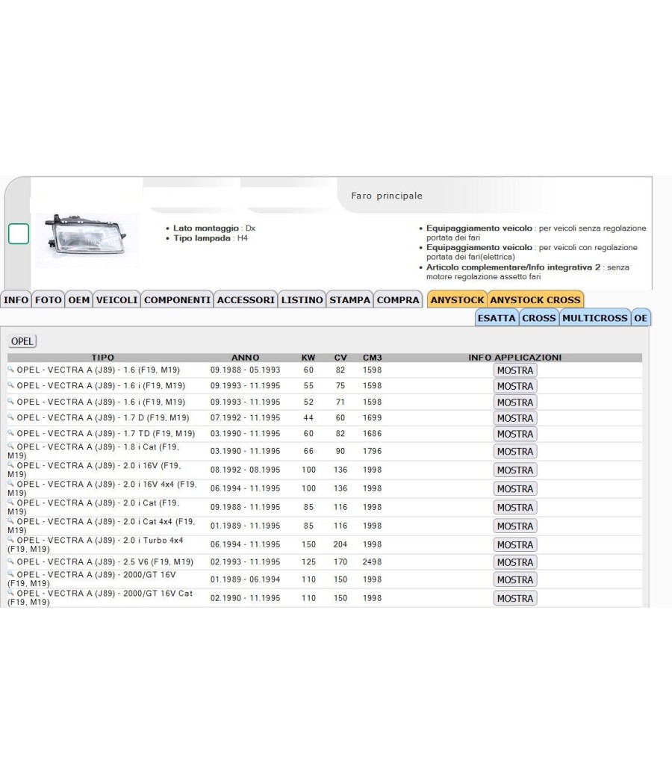
Task: Click MOSTRA for Vectra 1.6 i 71 CV row
Action: (x=515, y=402)
